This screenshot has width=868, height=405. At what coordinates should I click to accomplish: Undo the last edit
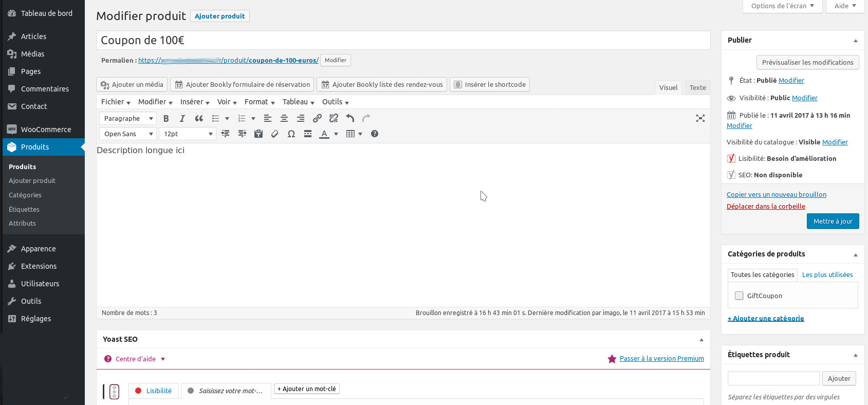pyautogui.click(x=350, y=119)
